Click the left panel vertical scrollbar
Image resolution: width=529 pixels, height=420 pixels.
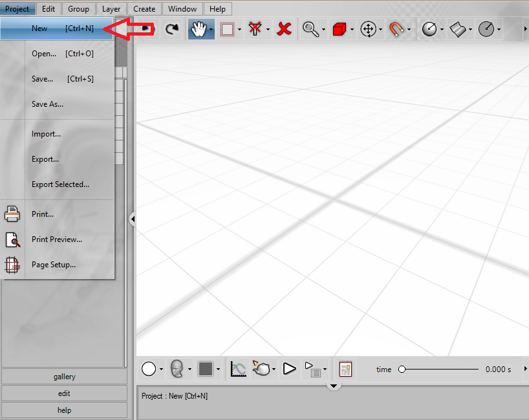(x=125, y=223)
